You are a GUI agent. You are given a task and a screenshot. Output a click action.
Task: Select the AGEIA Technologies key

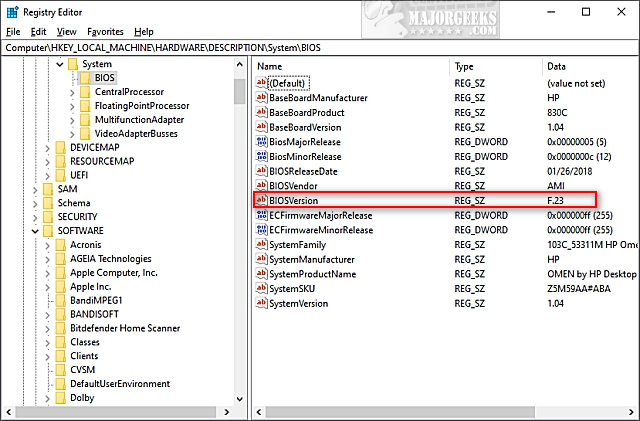click(111, 258)
